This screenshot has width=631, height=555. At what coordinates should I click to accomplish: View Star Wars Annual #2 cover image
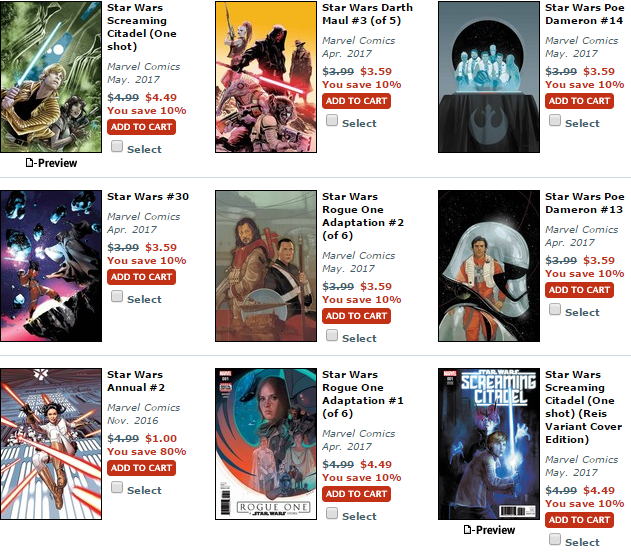tap(51, 444)
